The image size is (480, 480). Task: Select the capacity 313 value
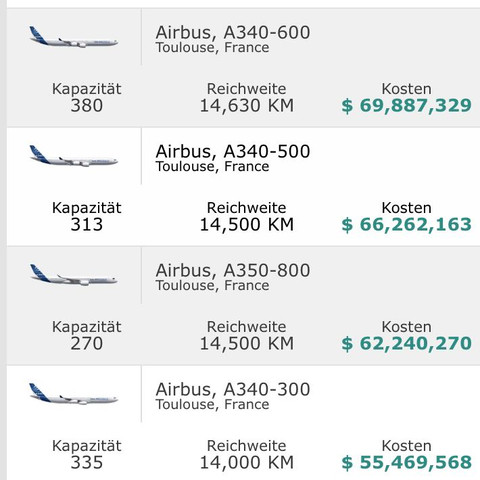[87, 225]
